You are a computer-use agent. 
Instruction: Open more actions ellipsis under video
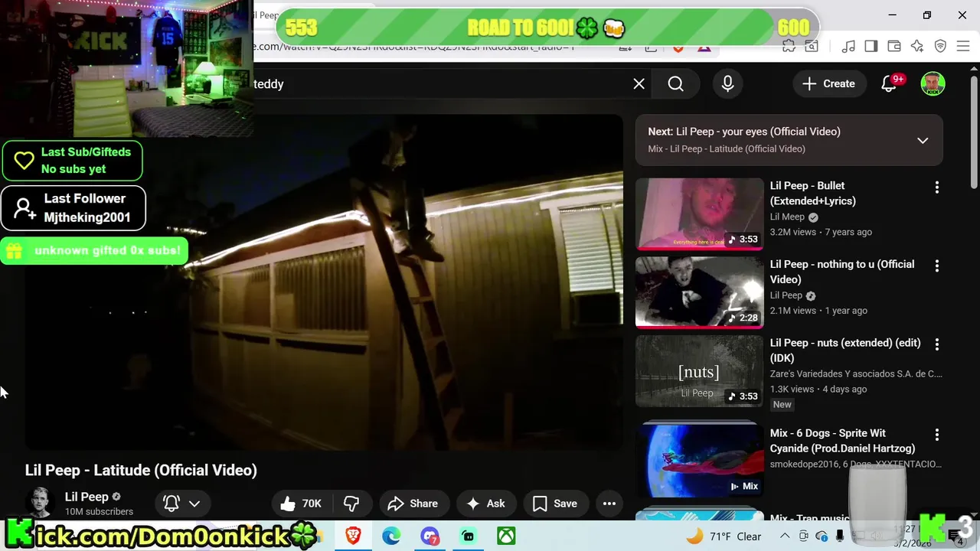(609, 504)
